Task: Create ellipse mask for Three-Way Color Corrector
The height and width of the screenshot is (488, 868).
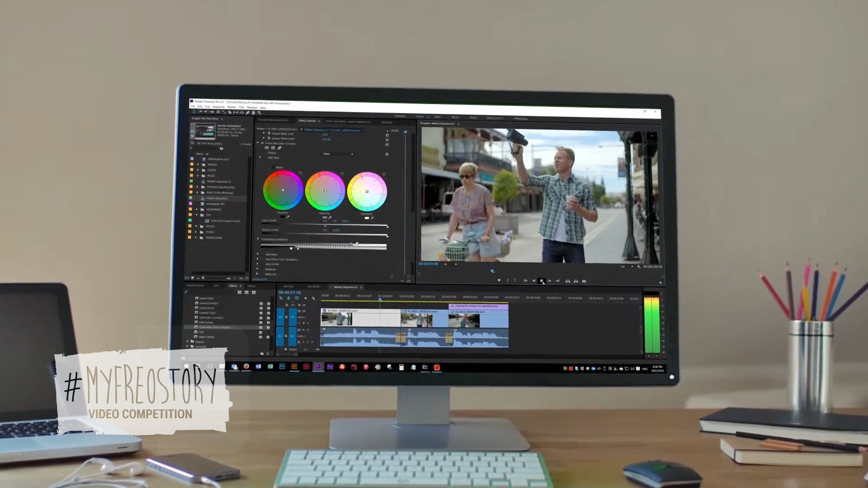Action: 267,148
